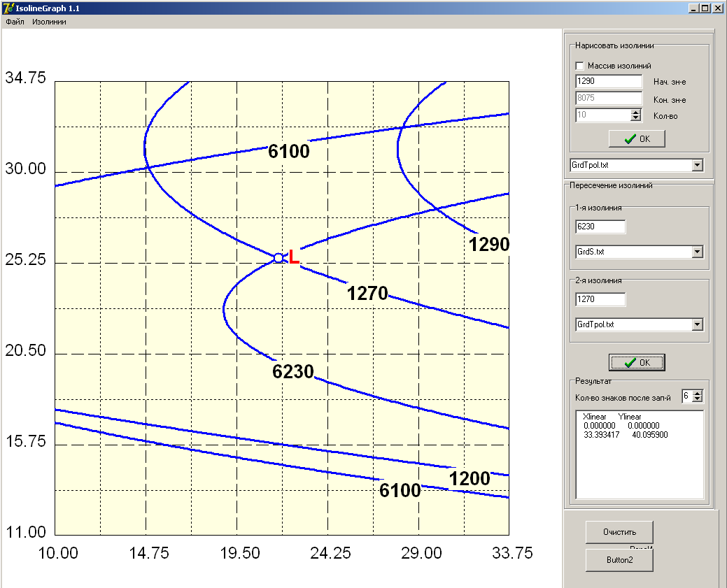This screenshot has height=588, width=727.
Task: Maximize the IsolineGraph window
Action: [705, 8]
